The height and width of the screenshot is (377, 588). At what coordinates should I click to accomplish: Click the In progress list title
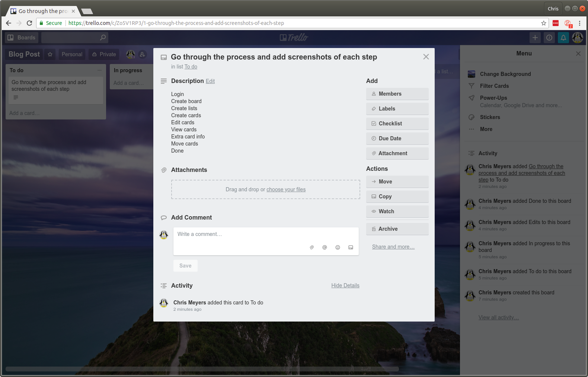128,70
